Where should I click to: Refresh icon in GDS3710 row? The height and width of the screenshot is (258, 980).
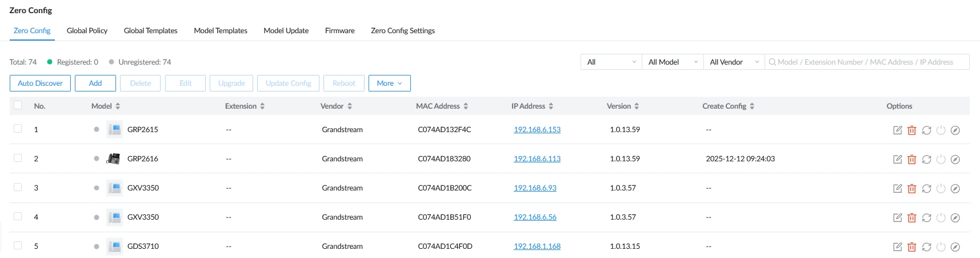926,247
